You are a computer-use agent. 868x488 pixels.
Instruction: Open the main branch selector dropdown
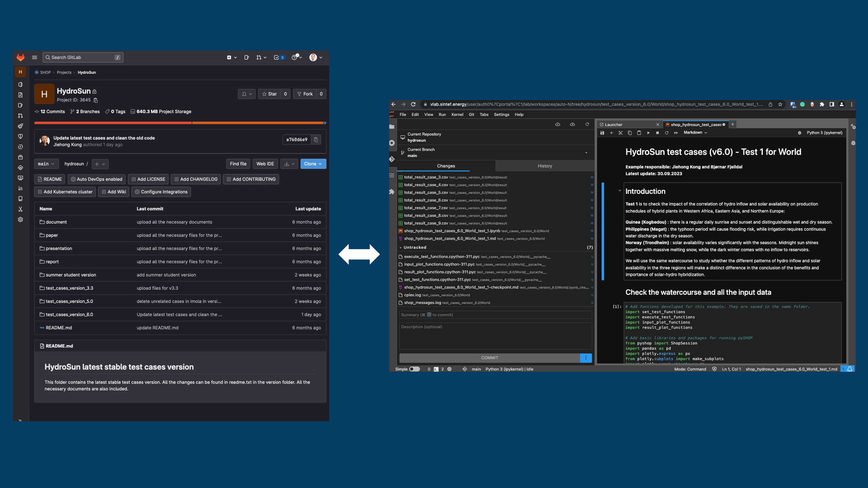pos(46,164)
